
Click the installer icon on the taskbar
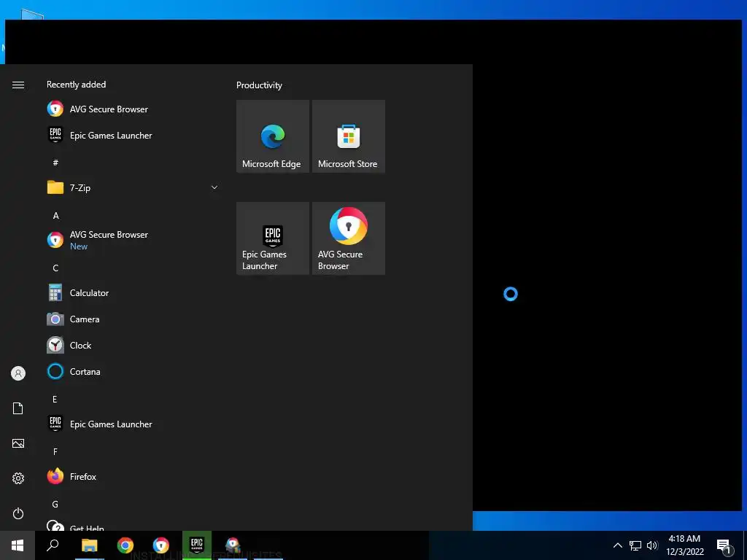pos(233,545)
